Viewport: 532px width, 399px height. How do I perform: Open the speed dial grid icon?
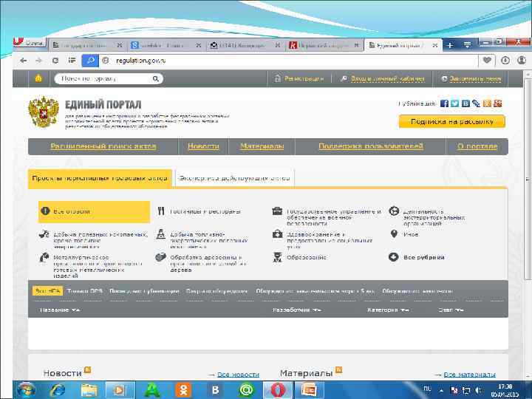pyautogui.click(x=72, y=61)
